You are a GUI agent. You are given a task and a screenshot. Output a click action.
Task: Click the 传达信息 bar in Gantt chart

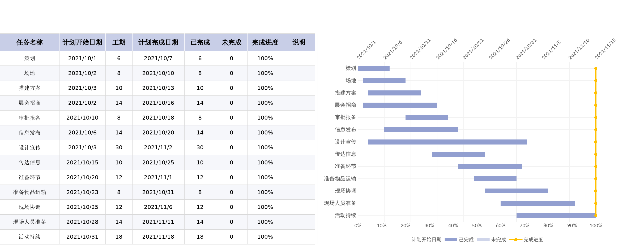tap(458, 154)
